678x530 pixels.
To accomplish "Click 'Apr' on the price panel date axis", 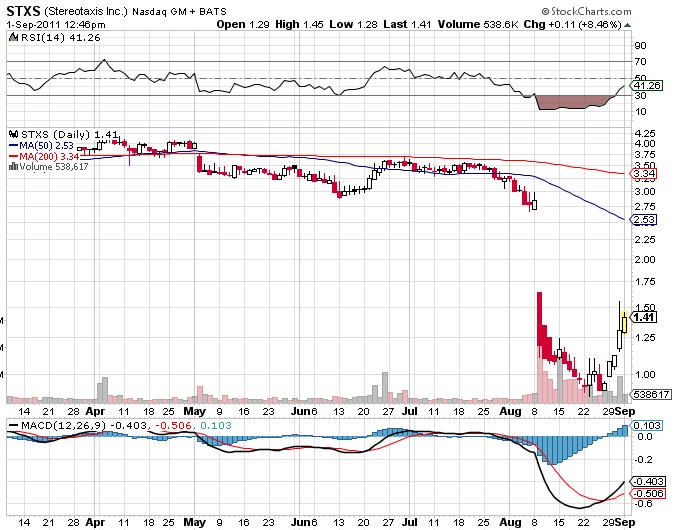I will 95,411.
